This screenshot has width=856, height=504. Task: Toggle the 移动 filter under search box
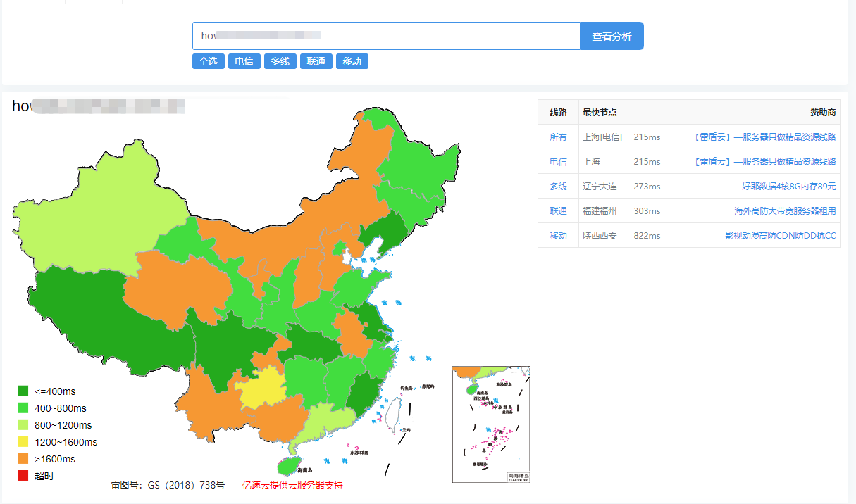coord(352,61)
